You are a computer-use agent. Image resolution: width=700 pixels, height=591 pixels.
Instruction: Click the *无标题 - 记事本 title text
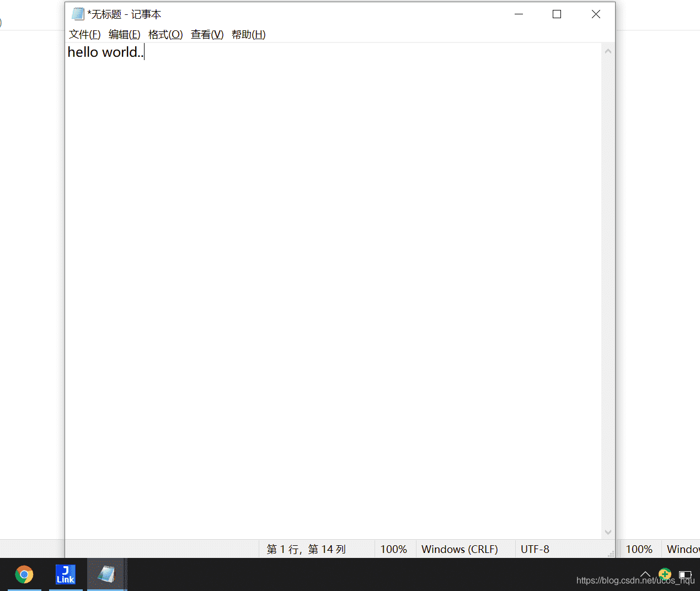coord(124,14)
